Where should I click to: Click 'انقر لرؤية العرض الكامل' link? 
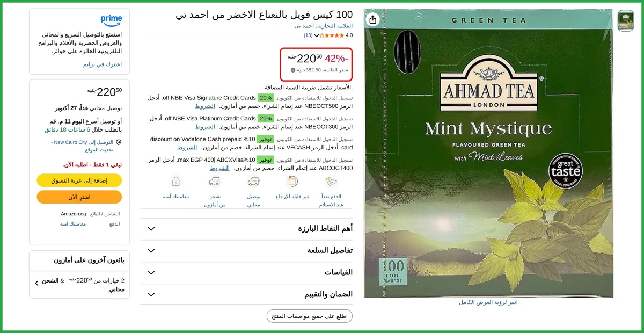[x=488, y=302]
